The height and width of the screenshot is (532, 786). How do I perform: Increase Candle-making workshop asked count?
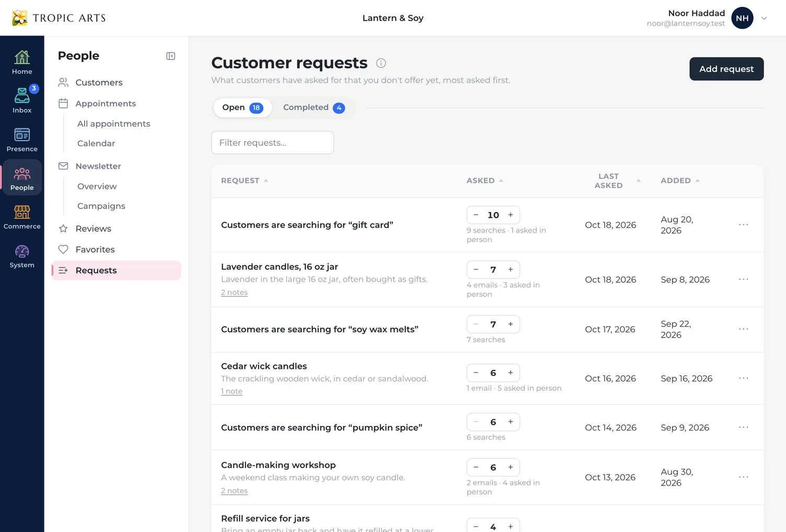[511, 467]
